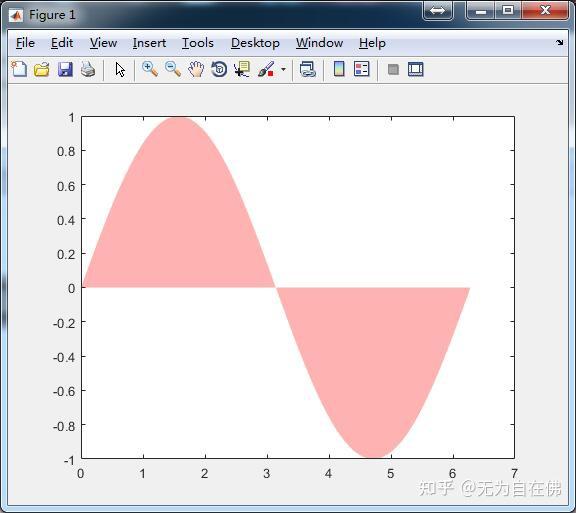Click x-axis tick label 5
The width and height of the screenshot is (576, 513).
(390, 473)
